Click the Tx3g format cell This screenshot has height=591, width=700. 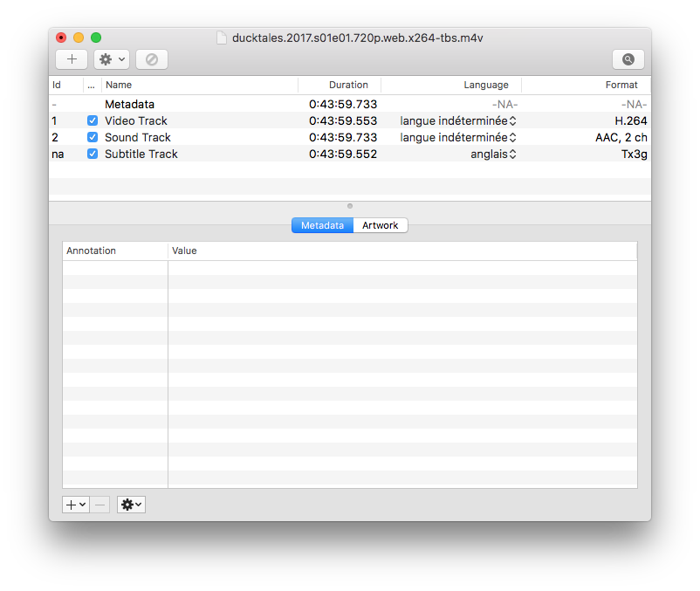click(x=634, y=154)
